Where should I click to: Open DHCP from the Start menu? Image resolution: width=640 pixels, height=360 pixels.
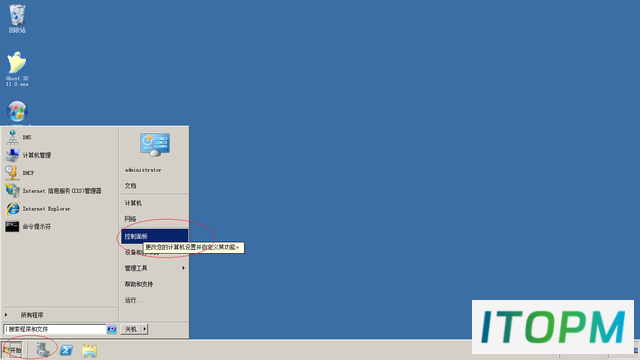click(60, 173)
